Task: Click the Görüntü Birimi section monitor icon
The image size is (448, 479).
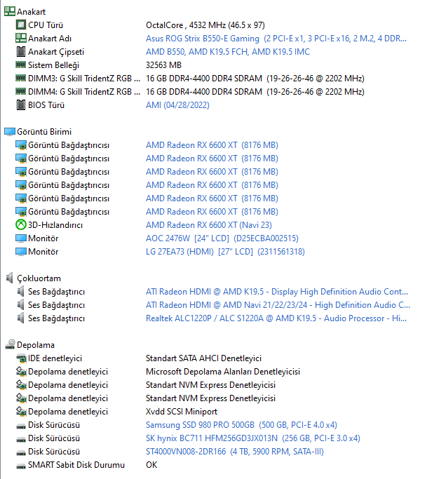Action: [10, 132]
